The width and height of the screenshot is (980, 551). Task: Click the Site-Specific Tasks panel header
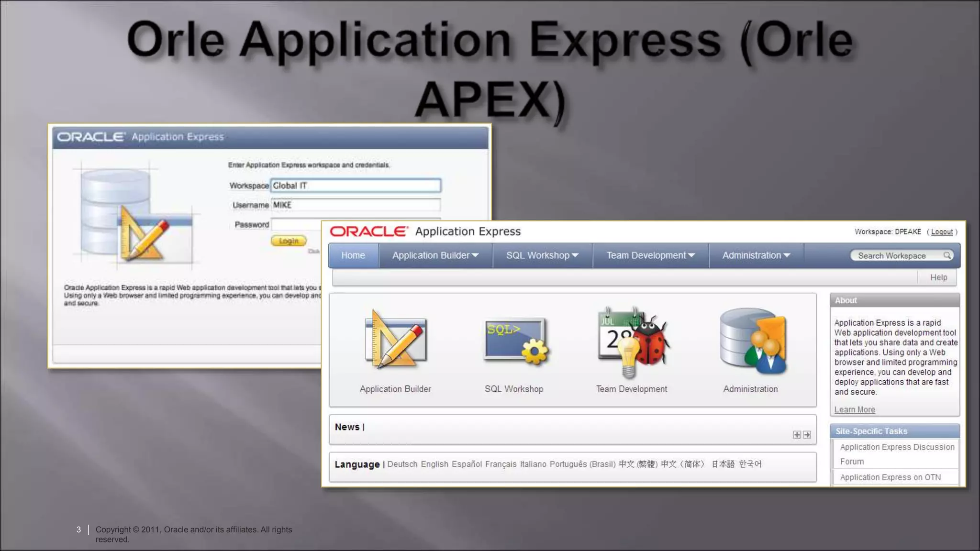pos(894,431)
